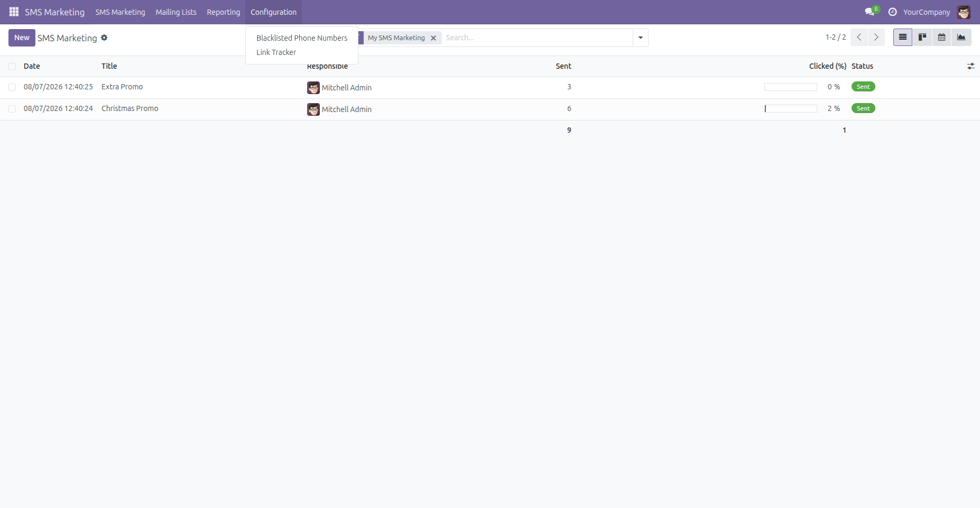This screenshot has width=980, height=508.
Task: Open optional columns settings icon
Action: pyautogui.click(x=970, y=66)
